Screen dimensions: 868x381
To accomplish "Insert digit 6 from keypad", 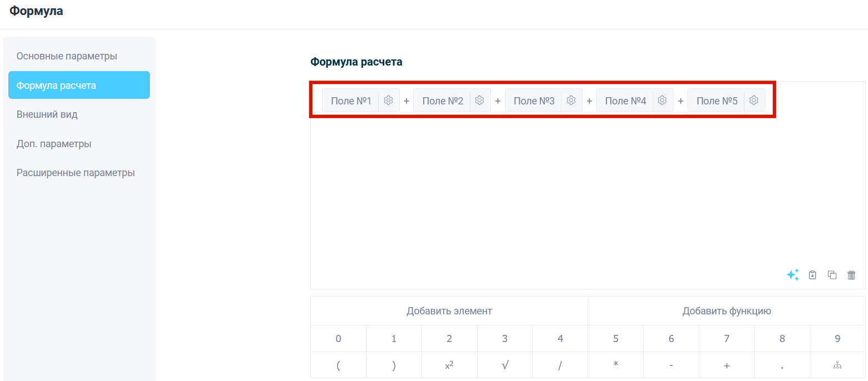I will [x=671, y=339].
